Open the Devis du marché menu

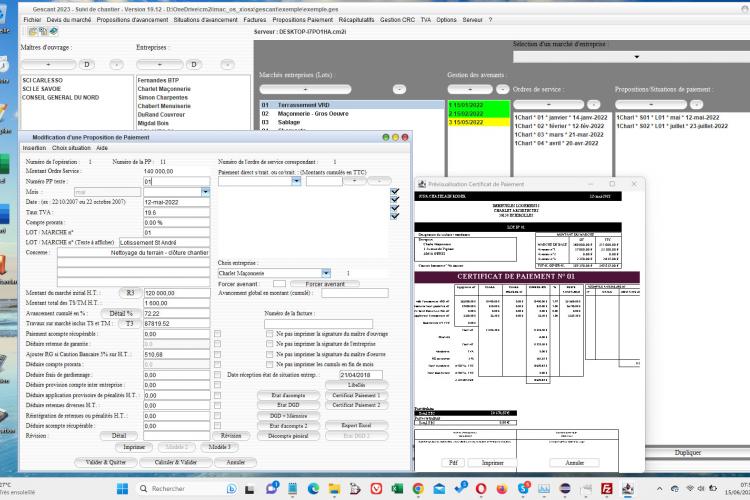[x=69, y=20]
